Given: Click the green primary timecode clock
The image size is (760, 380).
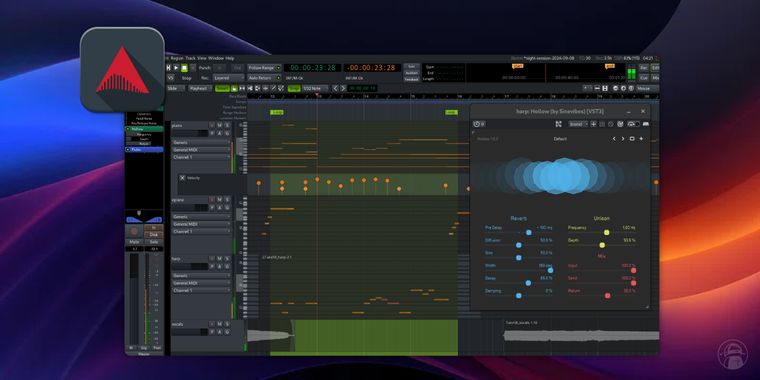Looking at the screenshot, I should pyautogui.click(x=313, y=68).
